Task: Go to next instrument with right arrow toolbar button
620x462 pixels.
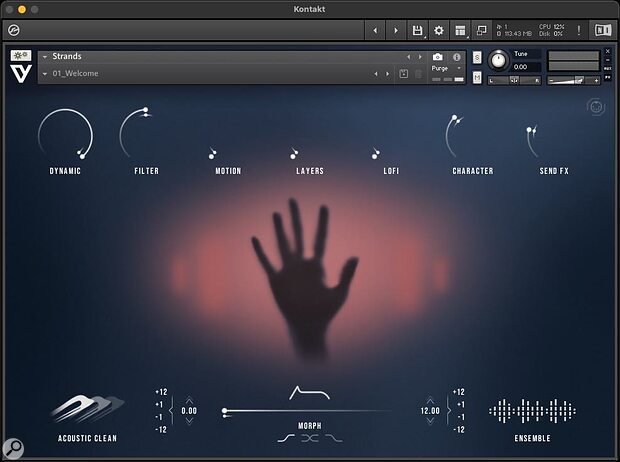Action: [396, 30]
